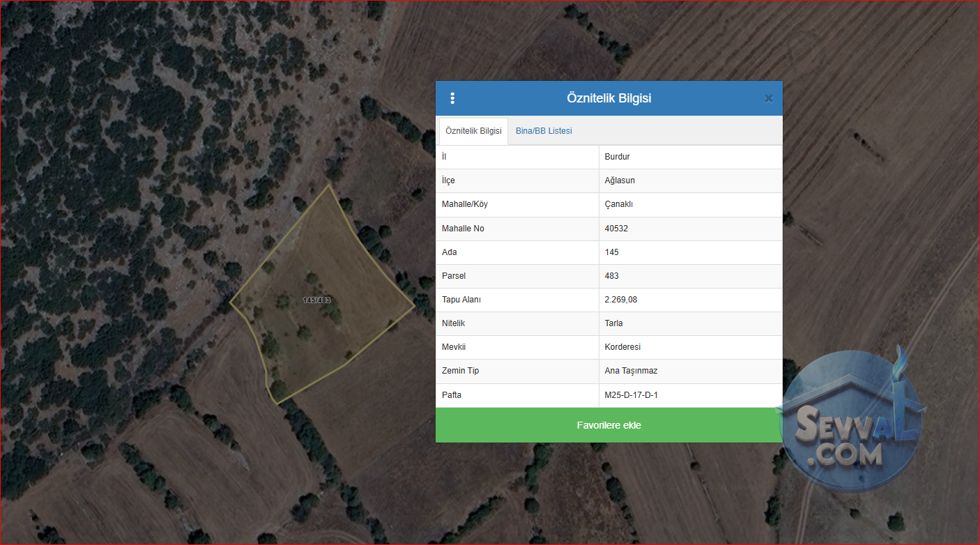Click the Tapu Alanı row label

(461, 300)
